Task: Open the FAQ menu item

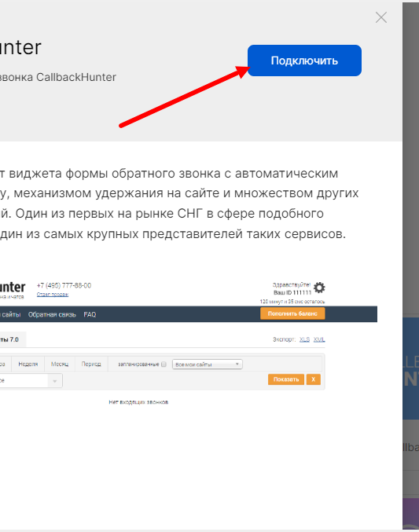Action: (x=90, y=314)
